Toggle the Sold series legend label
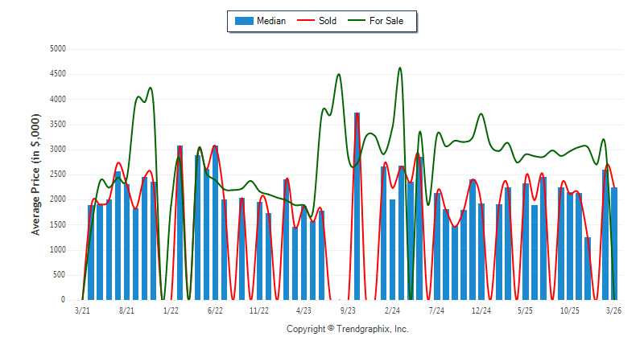Viewport: 644px width, 349px height. click(x=328, y=21)
